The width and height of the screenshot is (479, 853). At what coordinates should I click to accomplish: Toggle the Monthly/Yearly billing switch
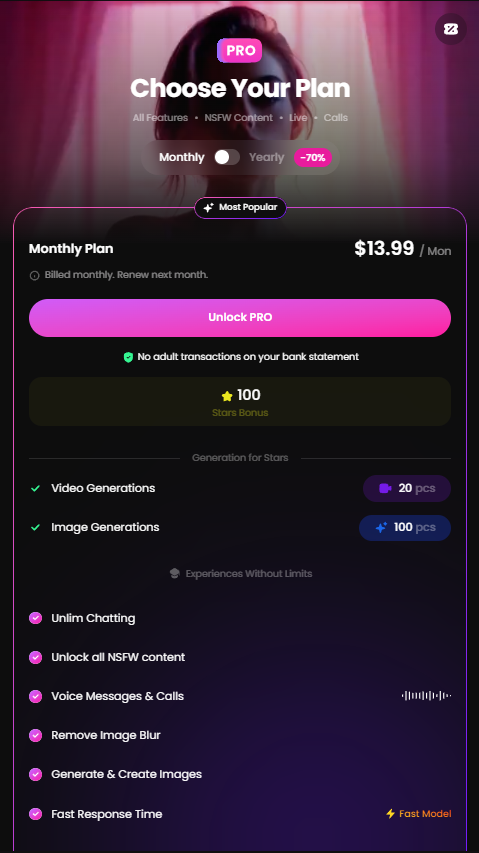click(x=227, y=157)
